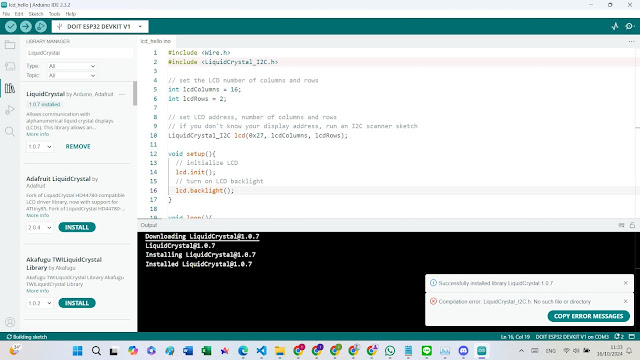Open Adafruit LiquidCrystal version 2.0.4 dropdown
The image size is (640, 360).
40,227
